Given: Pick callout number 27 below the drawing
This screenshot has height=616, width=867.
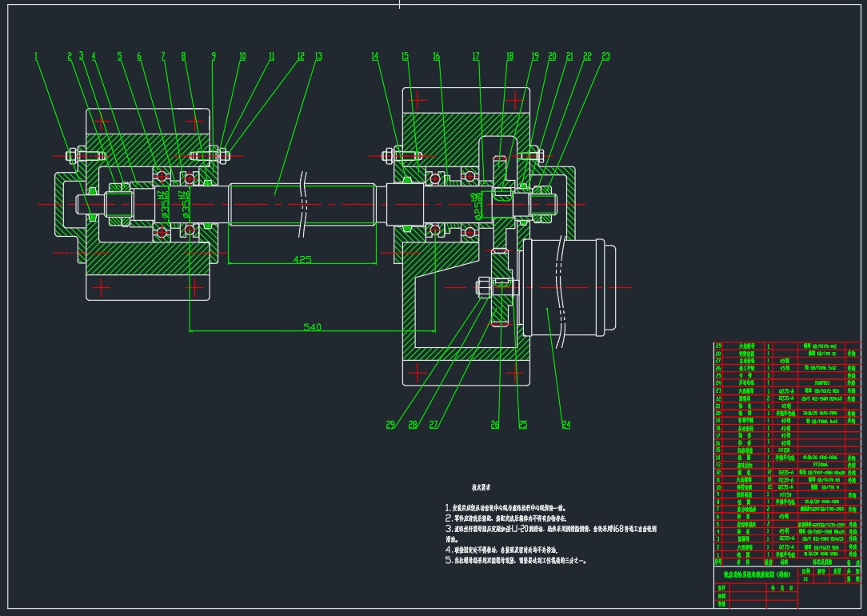Looking at the screenshot, I should click(434, 425).
